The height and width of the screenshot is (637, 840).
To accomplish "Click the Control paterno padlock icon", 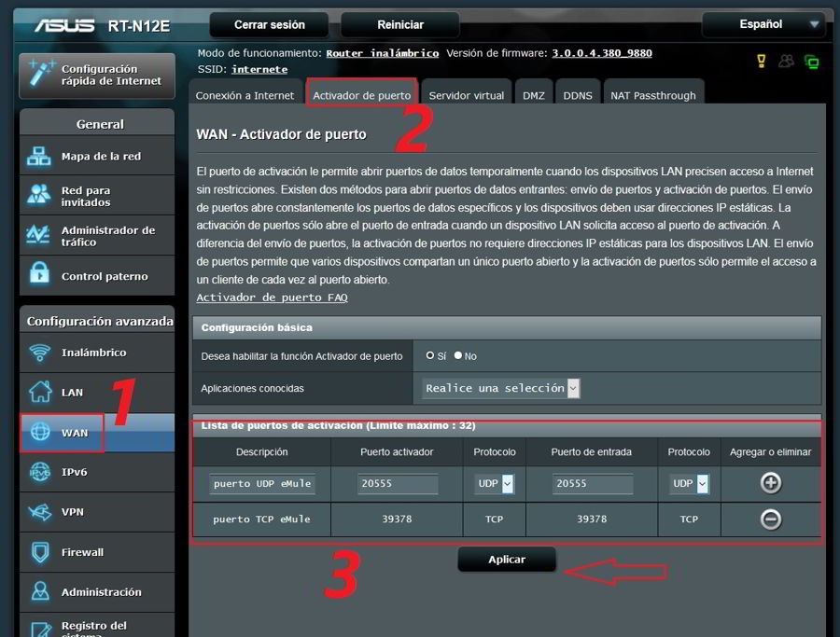I will tap(40, 275).
